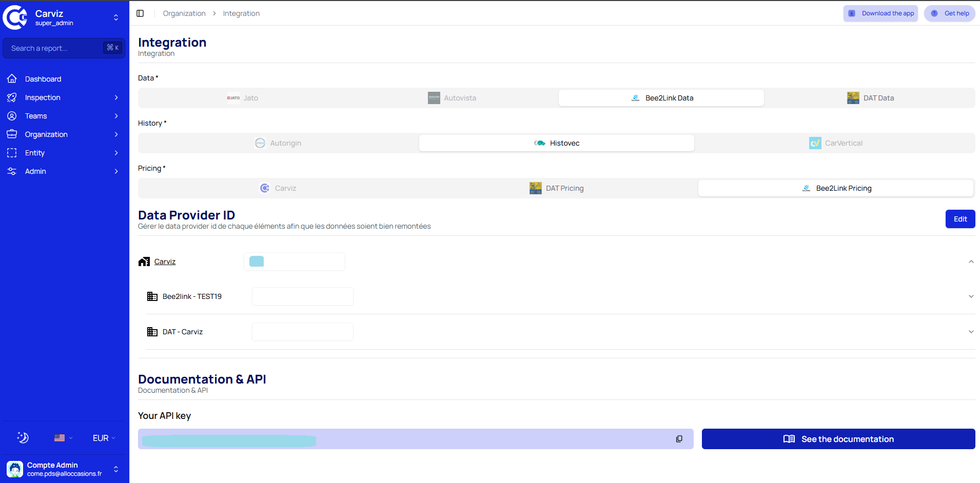Select Autorigin history provider
The image size is (980, 483).
[x=278, y=143]
